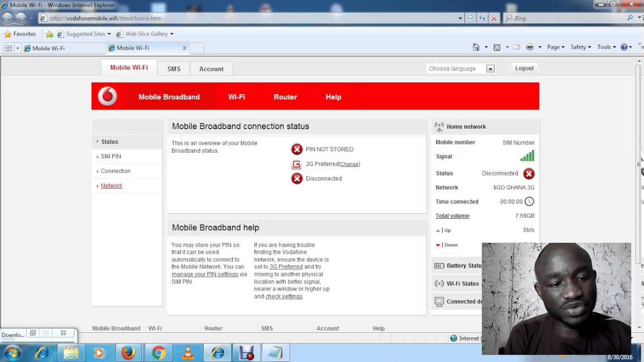Click the Add to Favorites Bar icon

coord(49,34)
